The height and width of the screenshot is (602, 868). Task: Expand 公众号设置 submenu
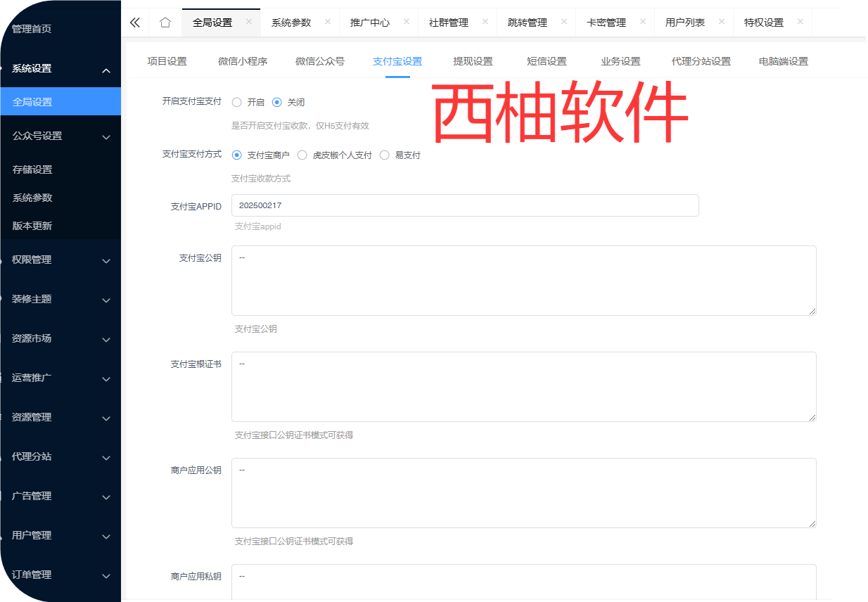point(60,136)
